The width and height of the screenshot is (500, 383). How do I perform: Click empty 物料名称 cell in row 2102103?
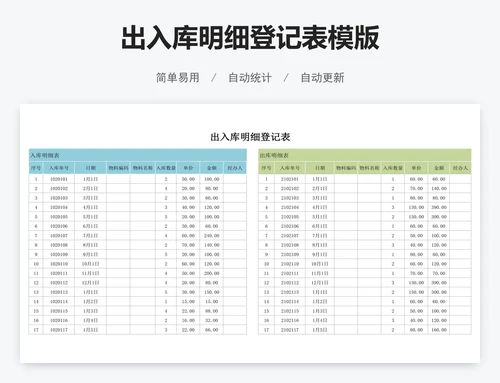click(369, 198)
